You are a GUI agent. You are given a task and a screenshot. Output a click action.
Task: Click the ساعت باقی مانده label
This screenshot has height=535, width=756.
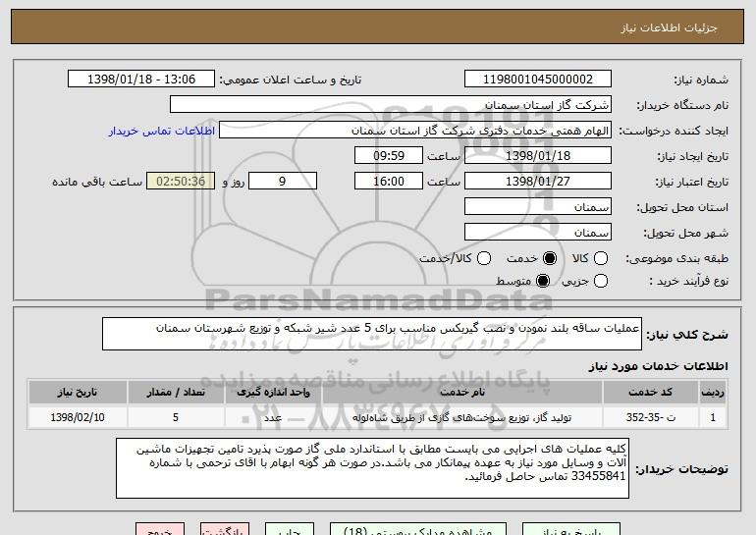(x=97, y=182)
